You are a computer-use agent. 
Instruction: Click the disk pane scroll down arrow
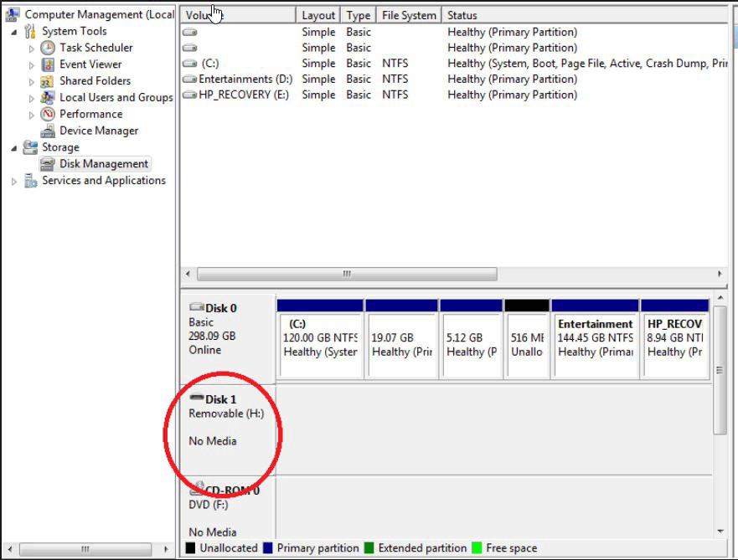720,532
